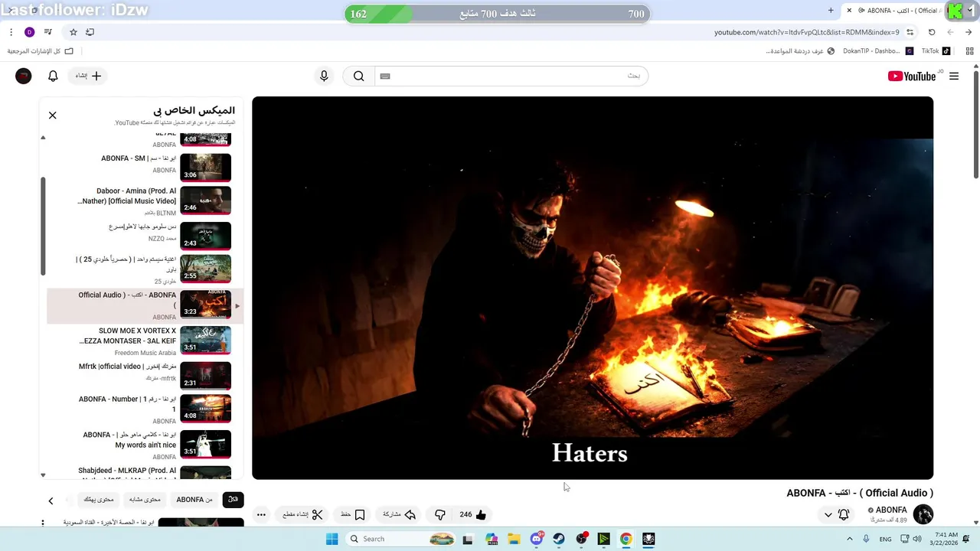The height and width of the screenshot is (551, 980).
Task: Click the Windows taskbar Search box
Action: tap(400, 539)
